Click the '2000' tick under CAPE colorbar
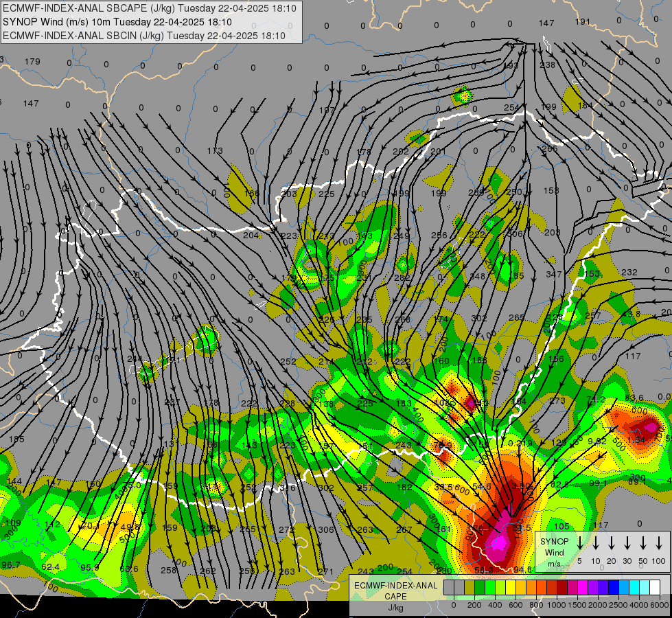This screenshot has width=672, height=618. pyautogui.click(x=598, y=605)
